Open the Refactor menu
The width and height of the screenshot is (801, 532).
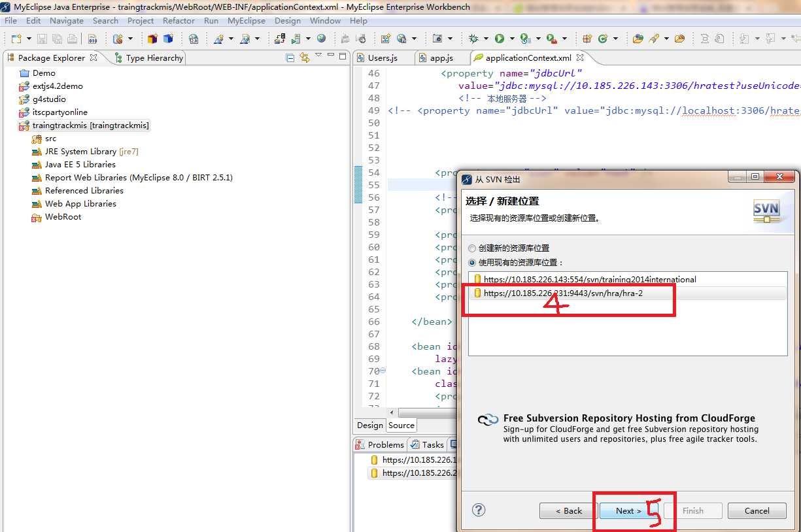(x=179, y=20)
